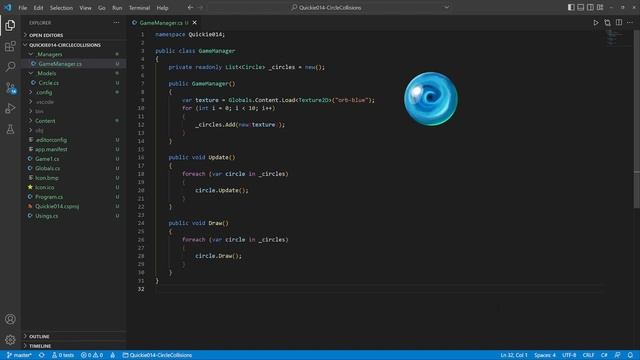Screen dimensions: 640x360
Task: Click the open changes icon in editor toolbar
Action: (607, 23)
